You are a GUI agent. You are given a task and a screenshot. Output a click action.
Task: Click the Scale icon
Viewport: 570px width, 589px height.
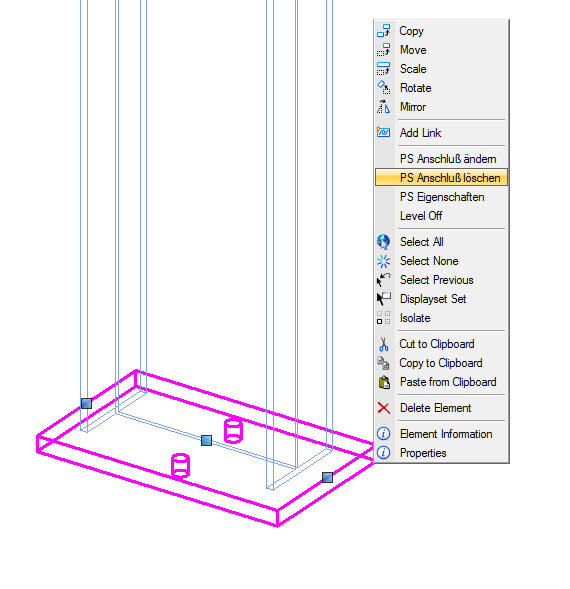pyautogui.click(x=384, y=69)
